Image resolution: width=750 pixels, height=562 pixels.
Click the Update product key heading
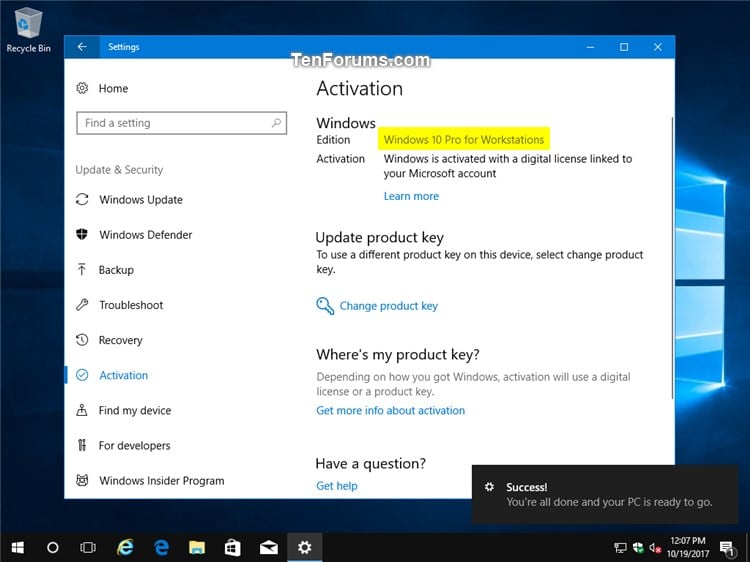380,237
